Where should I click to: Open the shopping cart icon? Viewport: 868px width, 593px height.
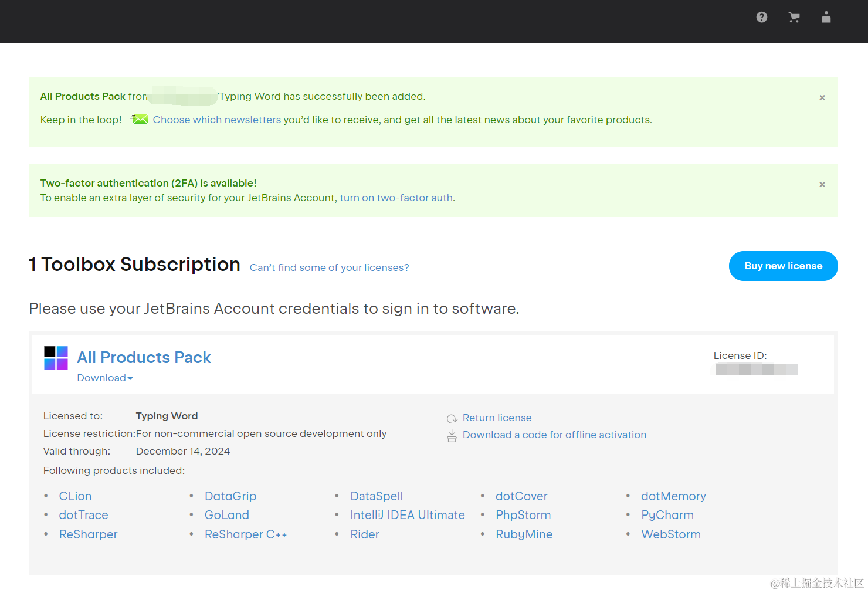[x=794, y=18]
